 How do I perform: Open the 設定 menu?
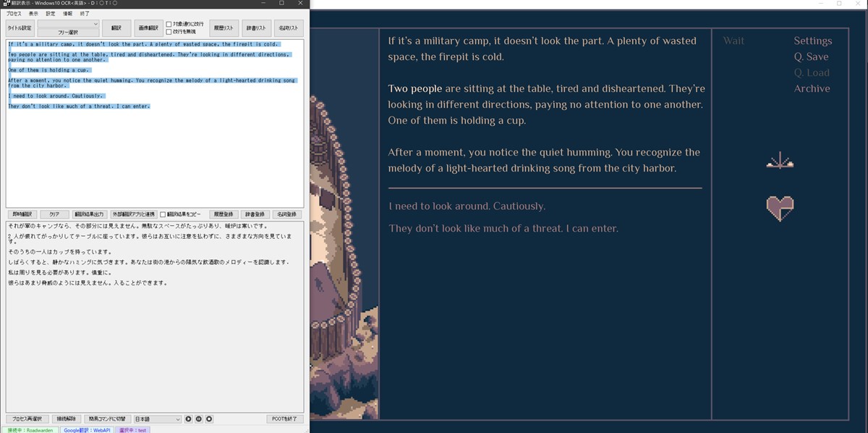(51, 14)
